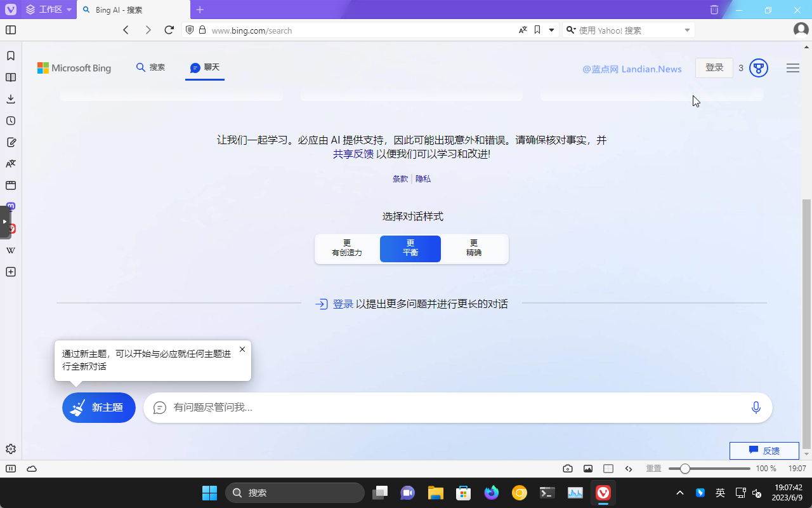
Task: Focus the www.bing.com/search address field
Action: pos(362,30)
